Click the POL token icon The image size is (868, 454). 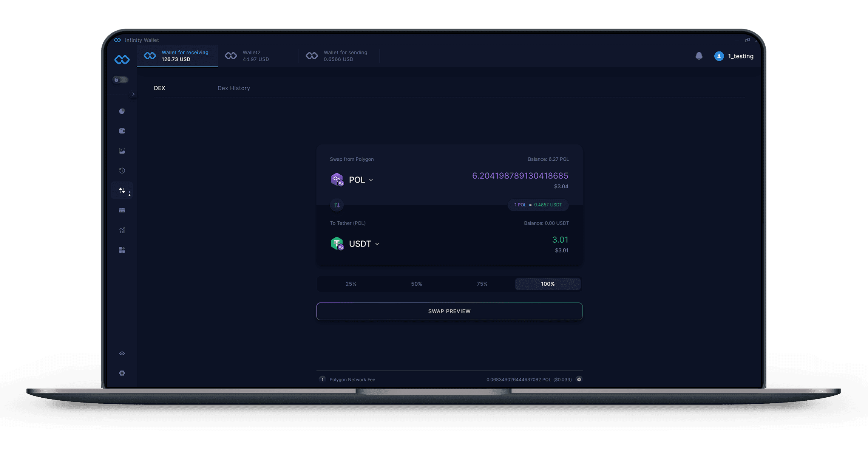point(337,180)
